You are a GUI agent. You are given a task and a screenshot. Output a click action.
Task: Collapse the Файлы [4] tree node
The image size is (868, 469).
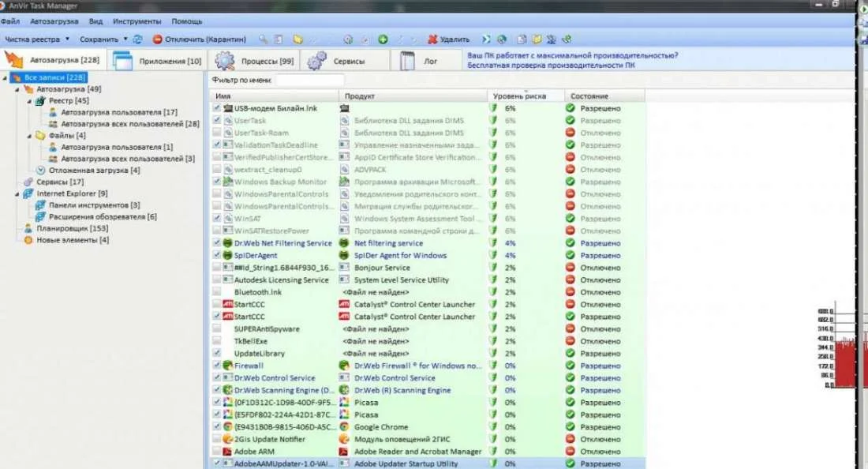pyautogui.click(x=29, y=136)
